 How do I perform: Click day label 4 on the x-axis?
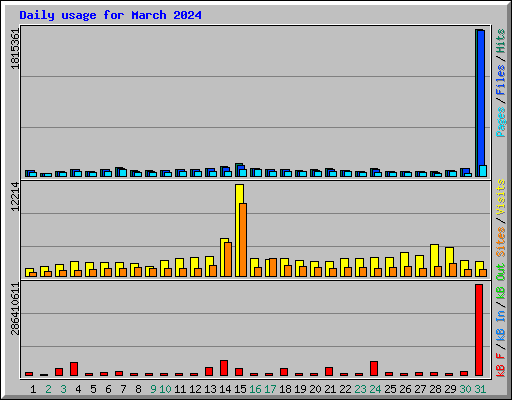click(x=78, y=389)
